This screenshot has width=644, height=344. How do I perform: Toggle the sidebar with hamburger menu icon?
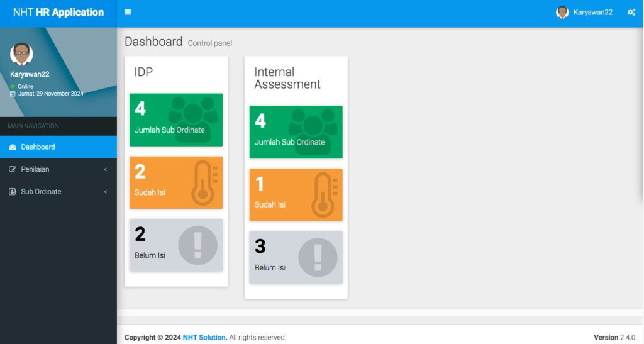[128, 12]
